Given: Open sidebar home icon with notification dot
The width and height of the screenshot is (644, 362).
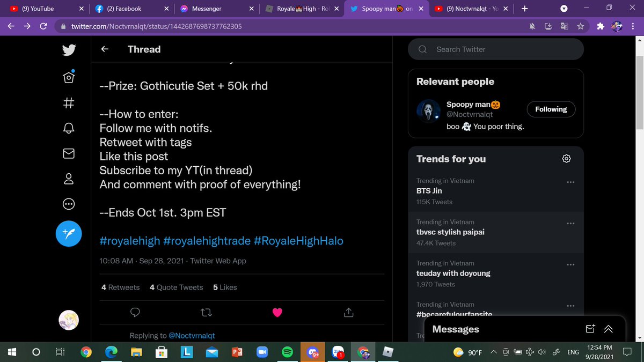Looking at the screenshot, I should click(x=69, y=77).
